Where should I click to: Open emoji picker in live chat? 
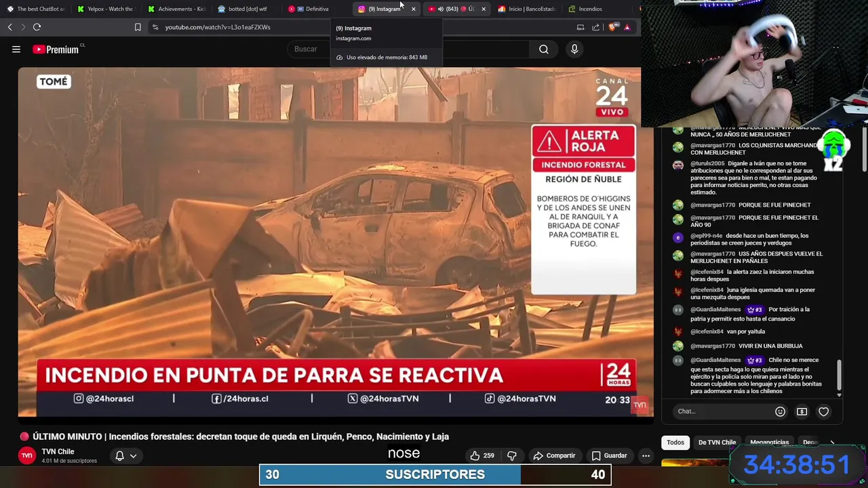pyautogui.click(x=780, y=411)
